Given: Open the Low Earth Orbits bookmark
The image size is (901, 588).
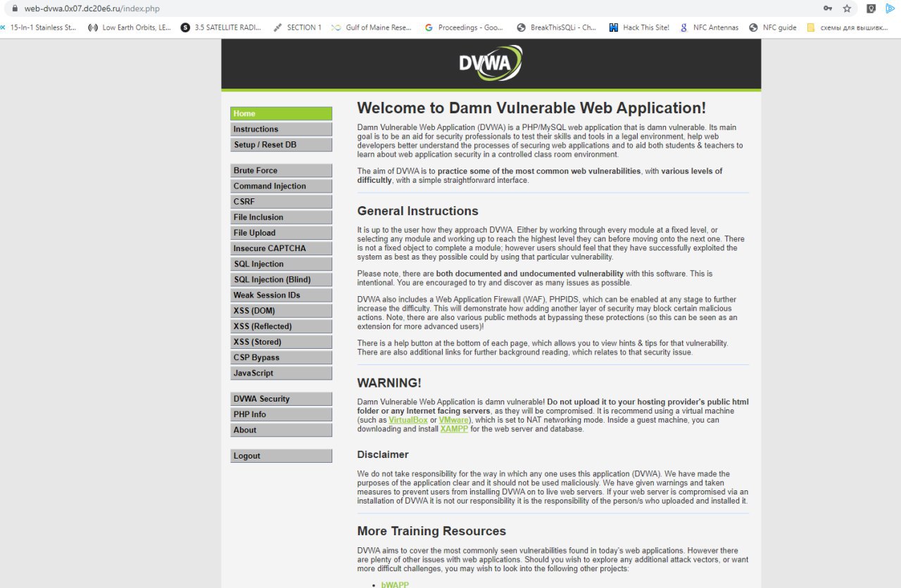Looking at the screenshot, I should 130,27.
